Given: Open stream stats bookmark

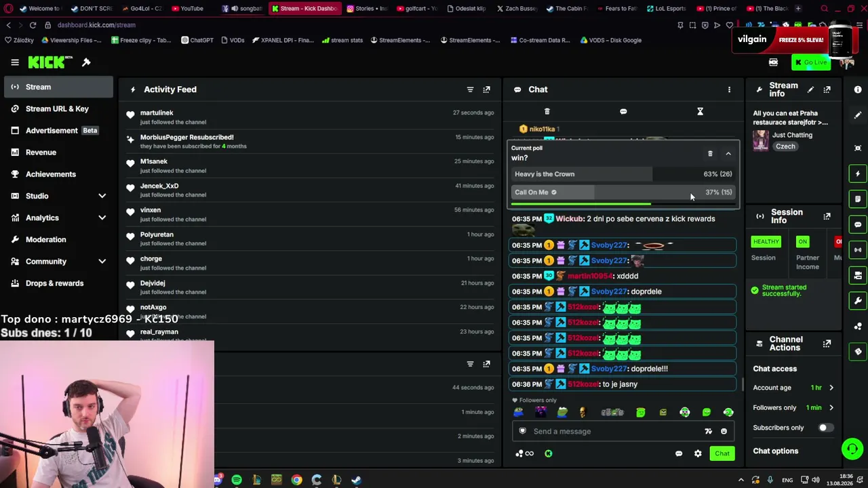Looking at the screenshot, I should 342,40.
